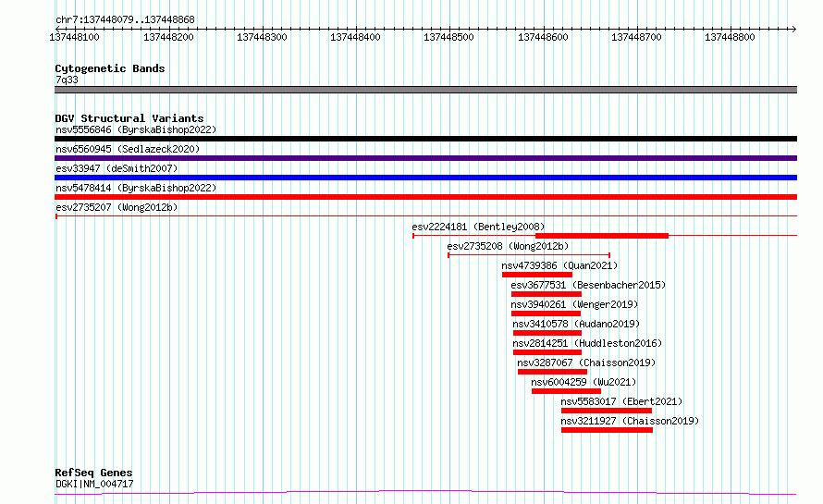This screenshot has width=823, height=504.
Task: Click the DGKI|NM_004717 RefSeq gene label
Action: (x=94, y=484)
